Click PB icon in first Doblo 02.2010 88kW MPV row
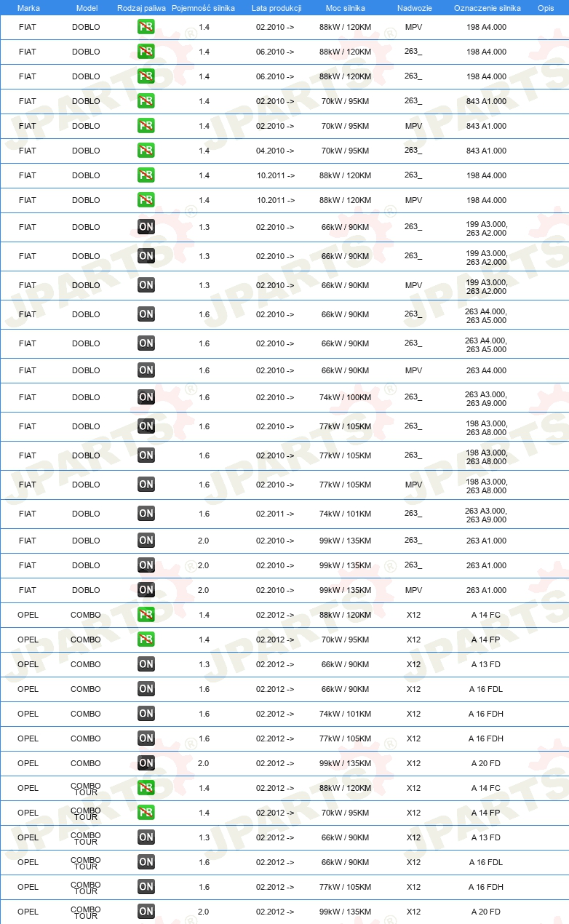 click(x=146, y=27)
